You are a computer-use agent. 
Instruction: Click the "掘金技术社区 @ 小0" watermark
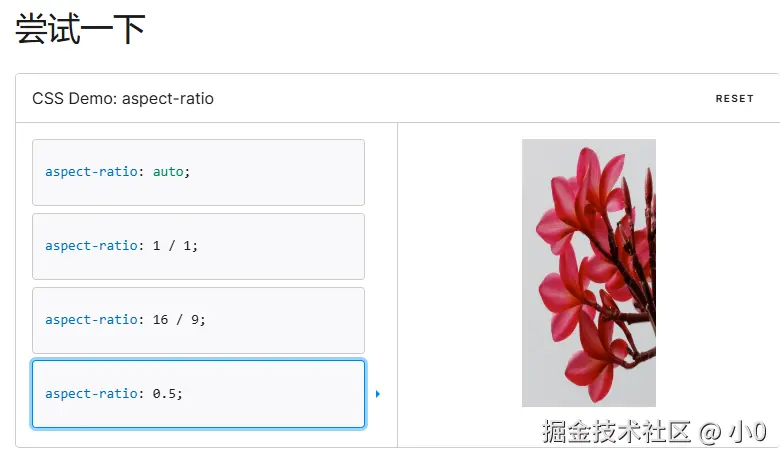pos(654,432)
